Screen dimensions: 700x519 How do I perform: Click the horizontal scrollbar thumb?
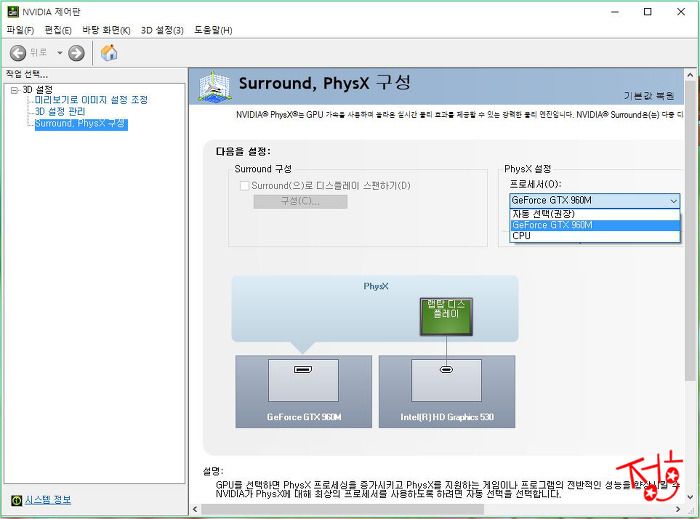click(x=342, y=509)
